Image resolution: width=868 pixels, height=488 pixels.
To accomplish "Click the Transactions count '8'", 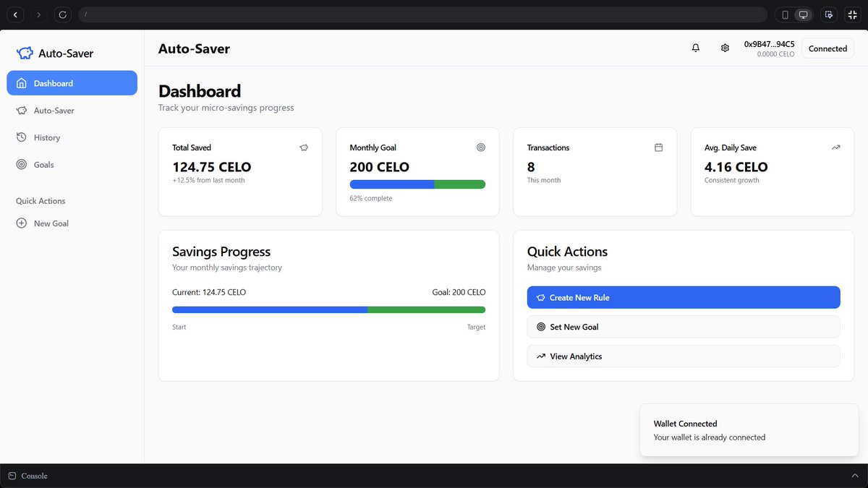I will click(x=531, y=167).
